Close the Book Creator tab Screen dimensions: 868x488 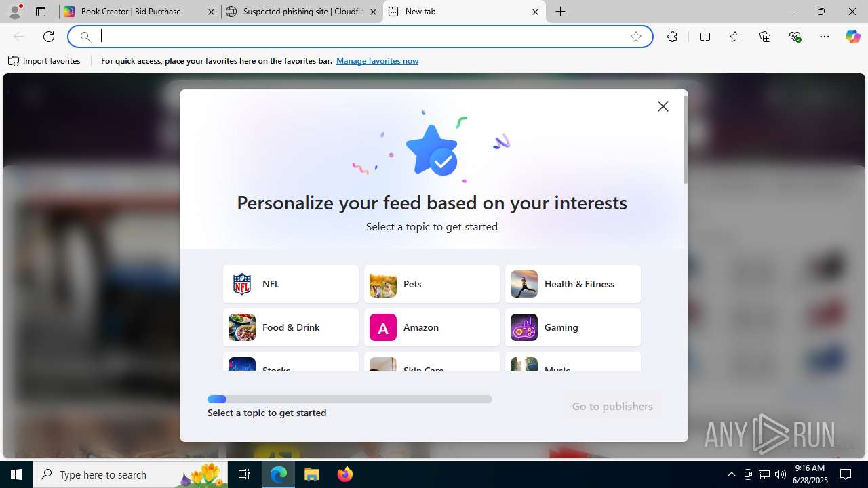[211, 12]
